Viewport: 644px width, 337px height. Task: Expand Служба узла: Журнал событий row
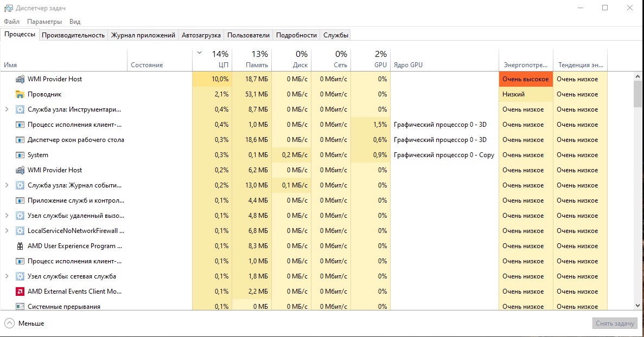tap(7, 185)
